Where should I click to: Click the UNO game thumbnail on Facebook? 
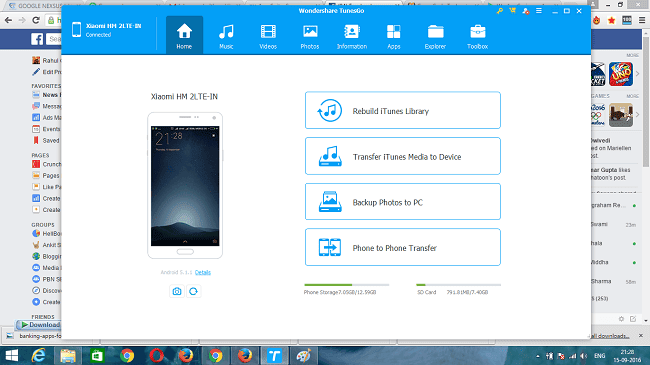tap(621, 74)
